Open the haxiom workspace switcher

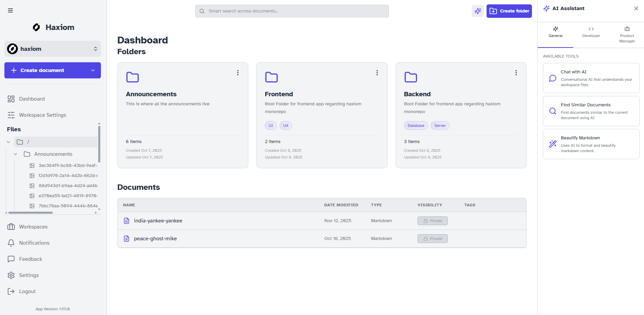pyautogui.click(x=95, y=49)
